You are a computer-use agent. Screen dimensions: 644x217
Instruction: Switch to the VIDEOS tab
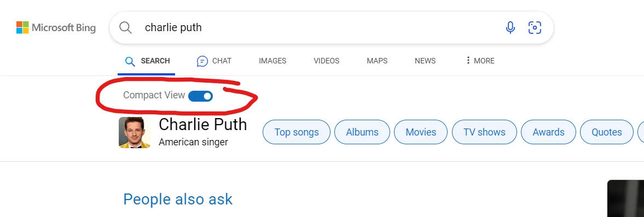point(327,61)
